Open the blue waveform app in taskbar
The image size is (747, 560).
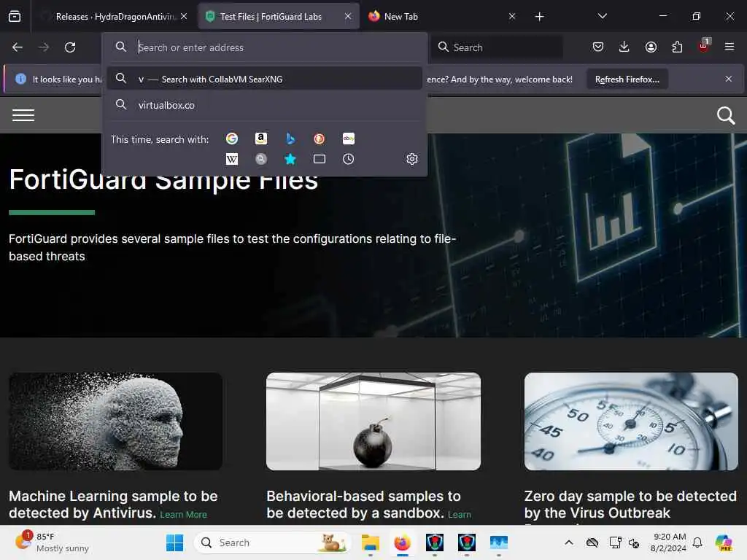(499, 542)
